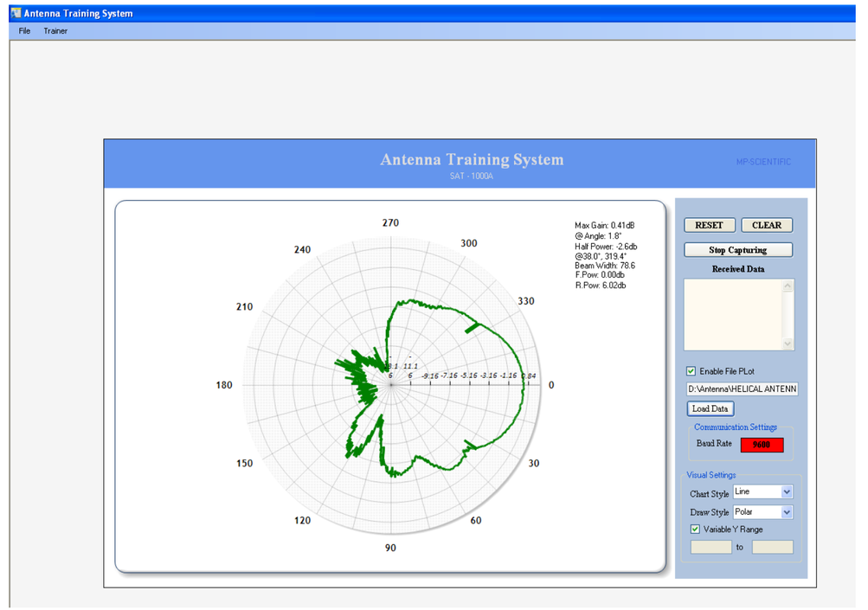This screenshot has height=610, width=868.
Task: Click the 'Beam Width: 78.6' readout
Action: pos(605,266)
